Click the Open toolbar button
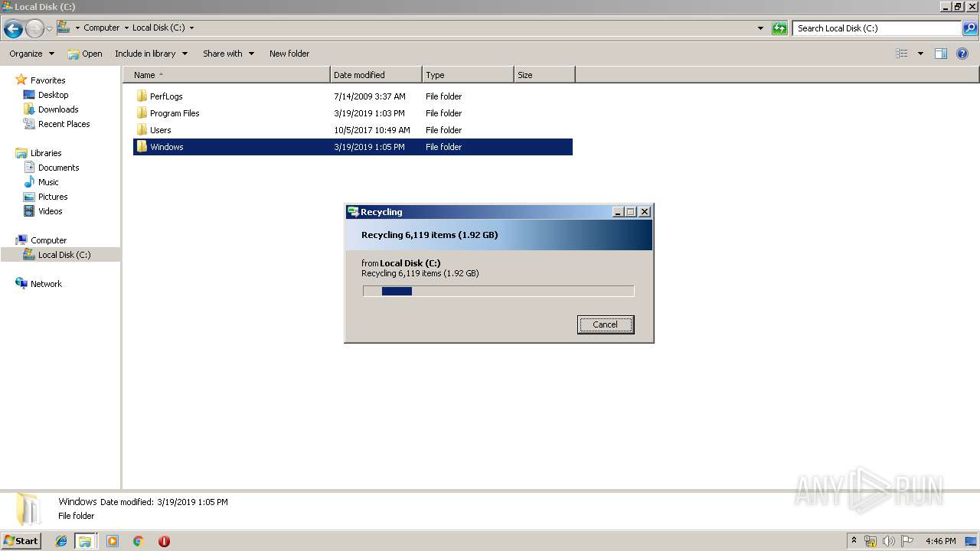The image size is (980, 551). (x=85, y=54)
